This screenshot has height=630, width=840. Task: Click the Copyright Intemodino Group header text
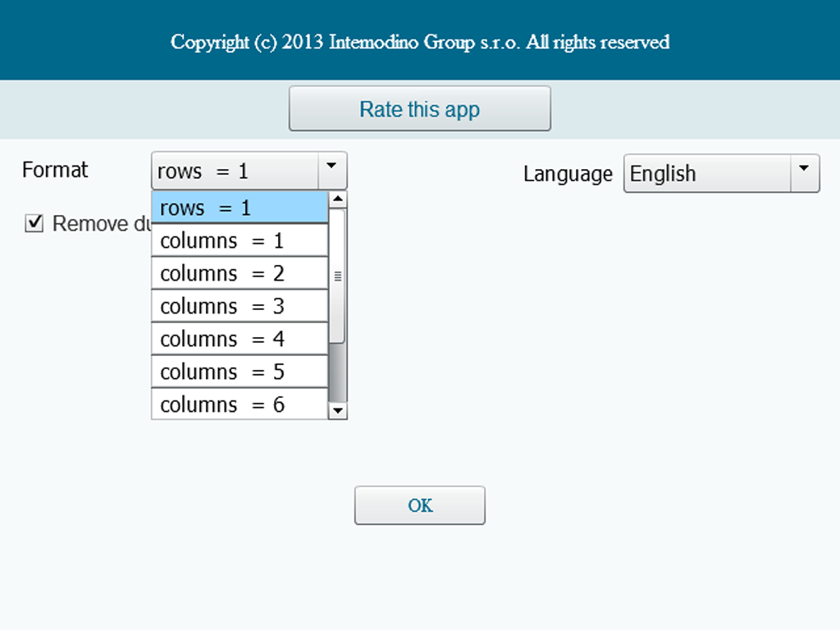(x=420, y=42)
